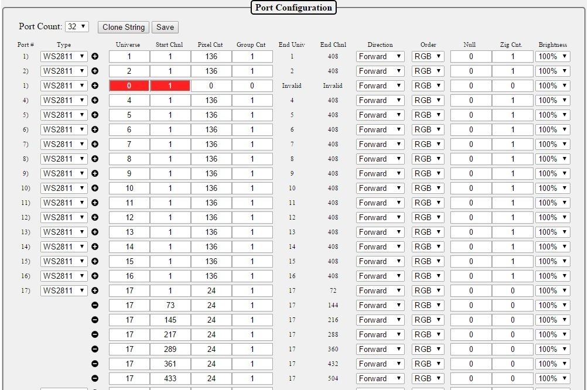Add a string using port 4's plus icon
Screen dimensions: 588x390
click(95, 100)
